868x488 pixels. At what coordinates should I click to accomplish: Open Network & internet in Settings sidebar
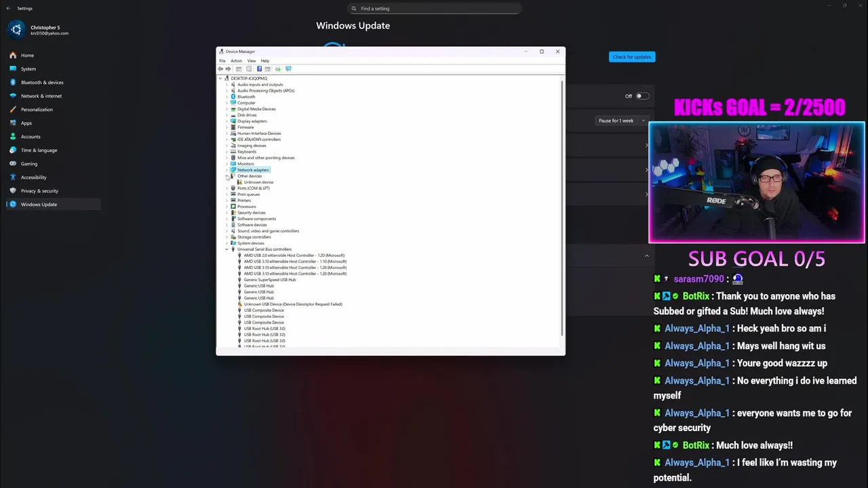point(54,96)
